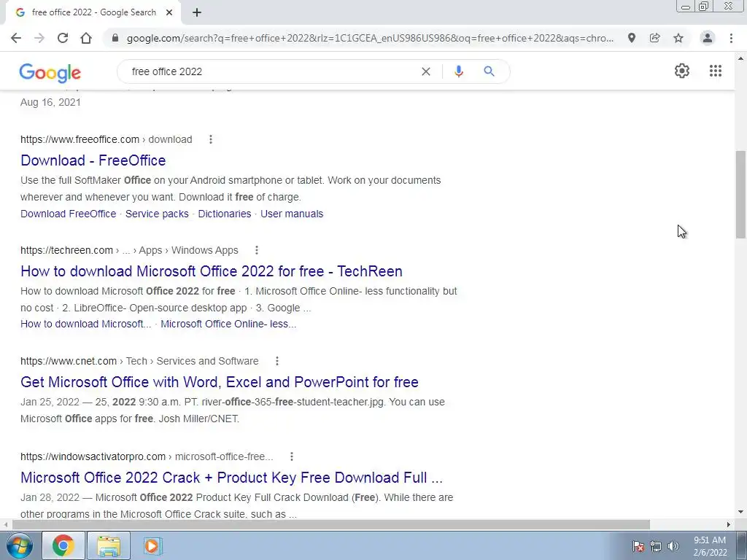The image size is (747, 560).
Task: Click Show desktop strip at taskbar end
Action: click(742, 545)
